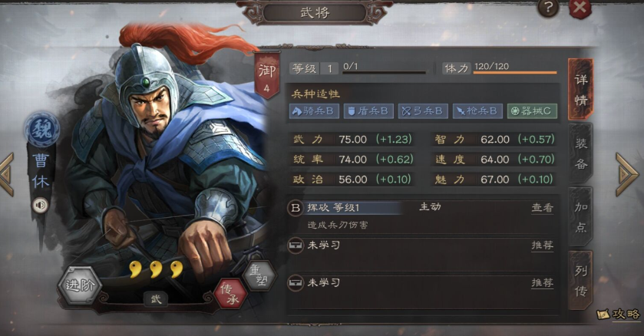Select the spearman 枪兵B aptitude icon

pos(477,111)
